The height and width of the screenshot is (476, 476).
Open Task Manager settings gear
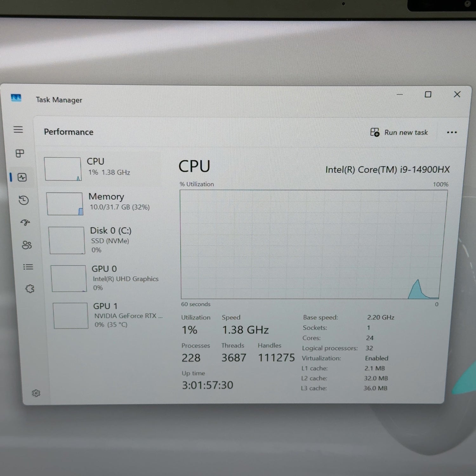point(36,393)
